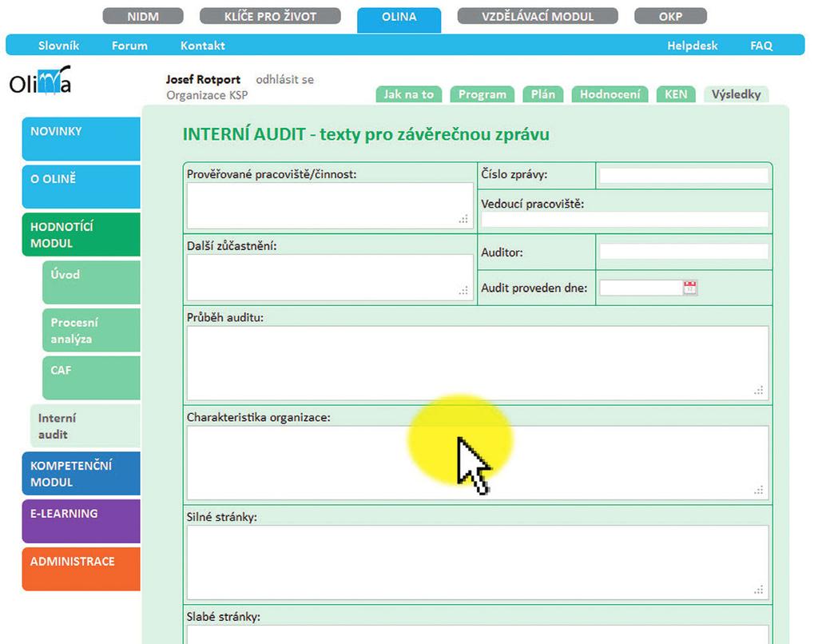
Task: Focus the Silné stránky text area
Action: pos(478,563)
